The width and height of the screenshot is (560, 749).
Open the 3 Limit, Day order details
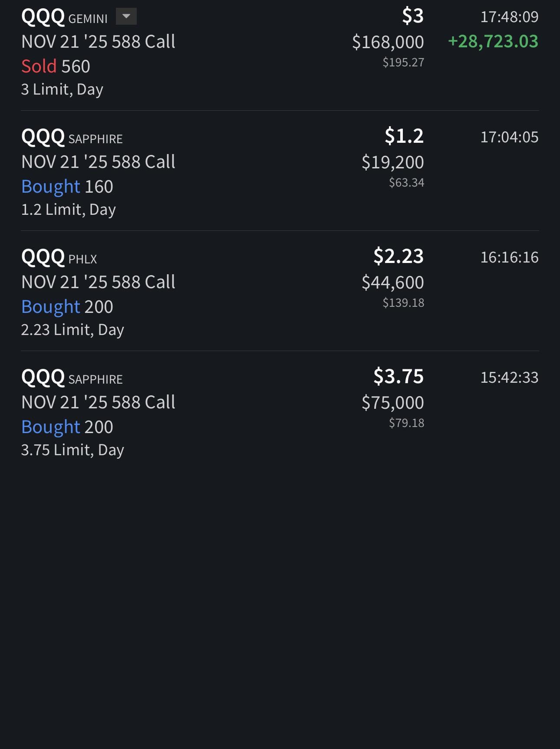tap(62, 89)
